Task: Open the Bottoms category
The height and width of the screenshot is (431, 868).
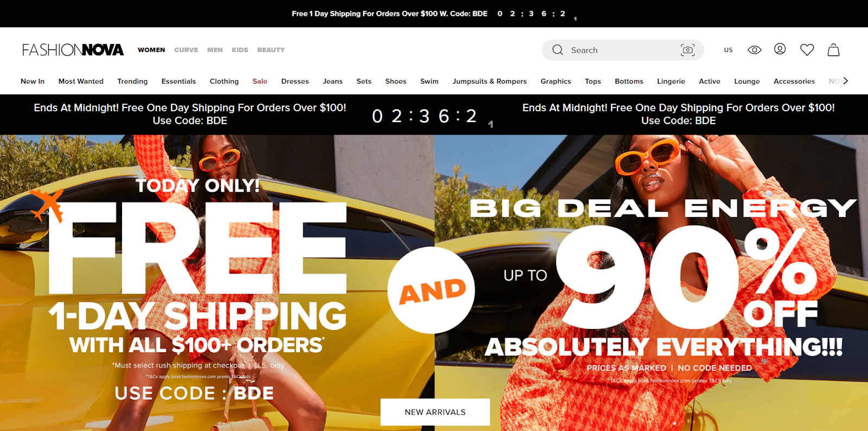Action: (x=629, y=81)
